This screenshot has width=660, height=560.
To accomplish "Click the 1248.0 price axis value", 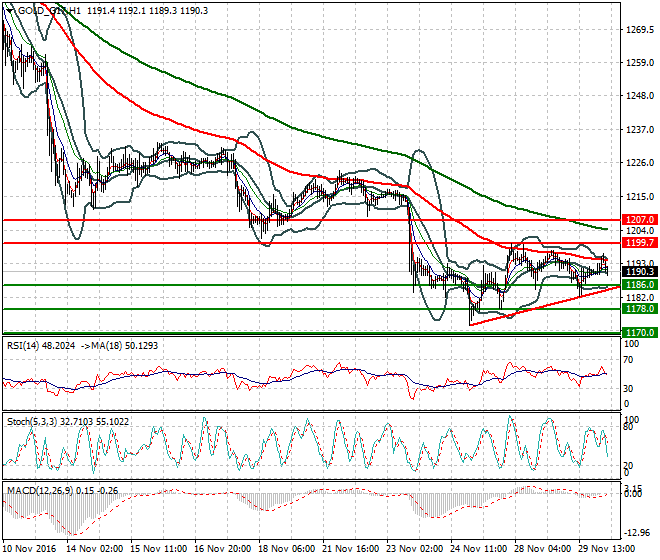I will pos(640,96).
